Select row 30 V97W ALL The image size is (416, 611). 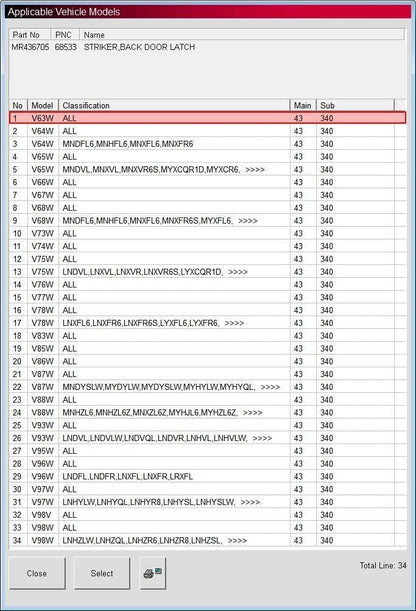(208, 489)
